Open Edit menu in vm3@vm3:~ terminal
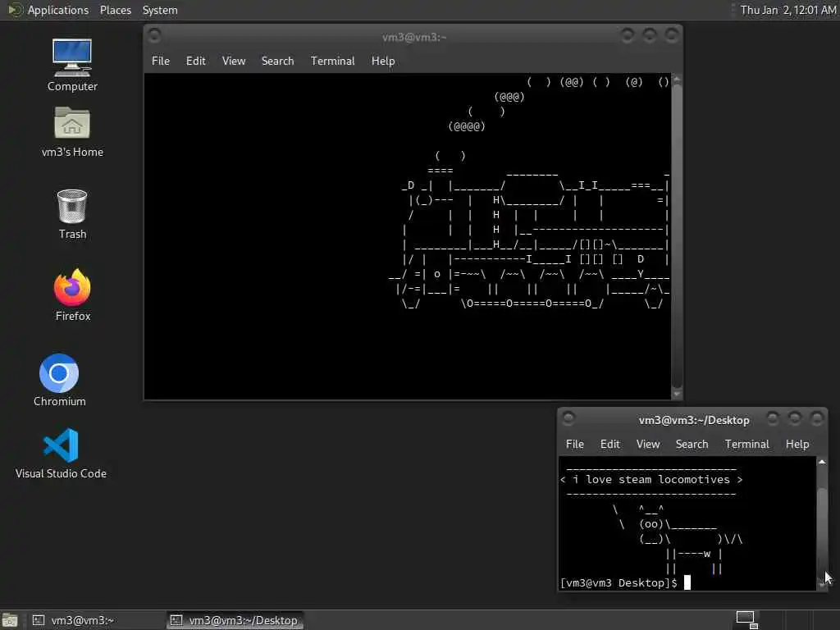Image resolution: width=840 pixels, height=630 pixels. pos(195,61)
